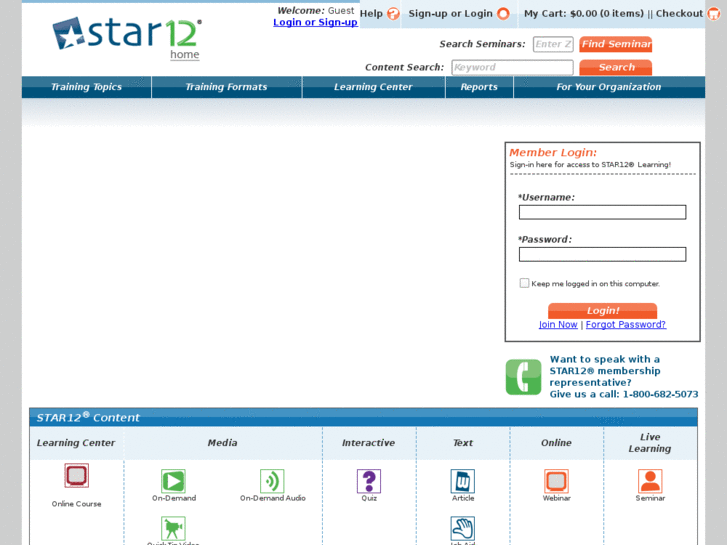Open the Job Aid hand icon
This screenshot has width=727, height=545.
(x=463, y=528)
